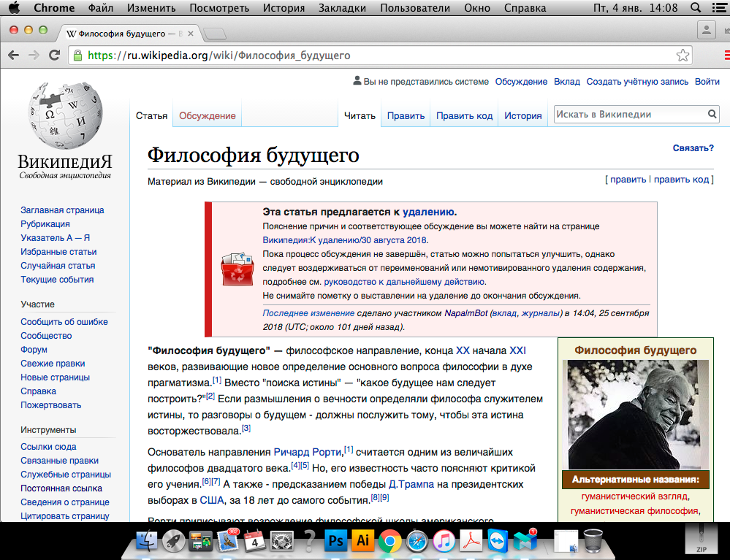This screenshot has width=730, height=560.
Task: Open Chrome icon in the dock
Action: pyautogui.click(x=389, y=541)
